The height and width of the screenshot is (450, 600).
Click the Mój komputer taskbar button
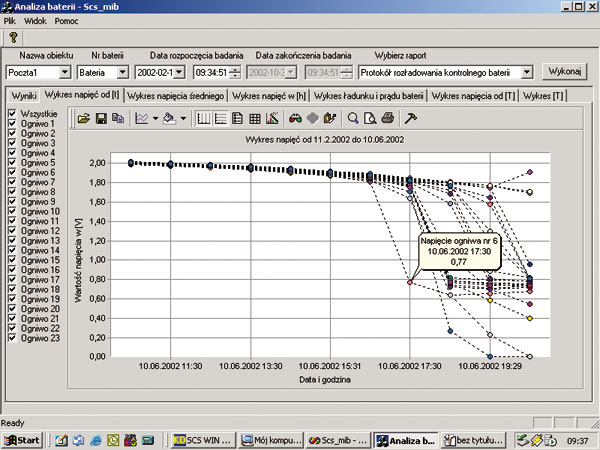coord(271,440)
